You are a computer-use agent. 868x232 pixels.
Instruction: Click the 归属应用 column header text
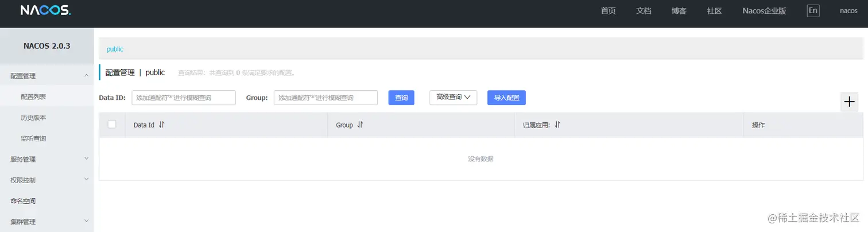click(x=537, y=125)
